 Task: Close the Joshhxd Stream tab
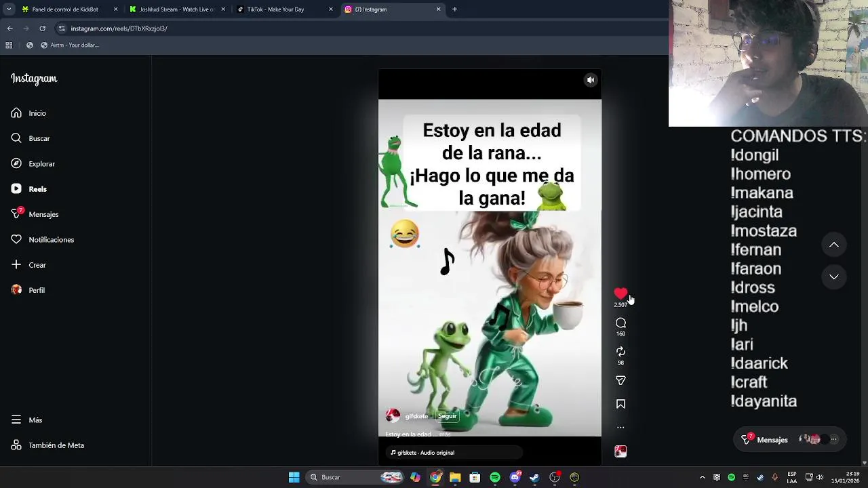coord(223,9)
